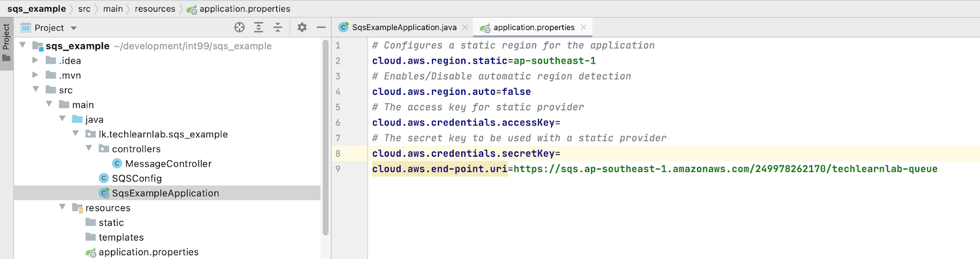This screenshot has height=259, width=980.
Task: Click the resources folder icon
Action: 78,208
